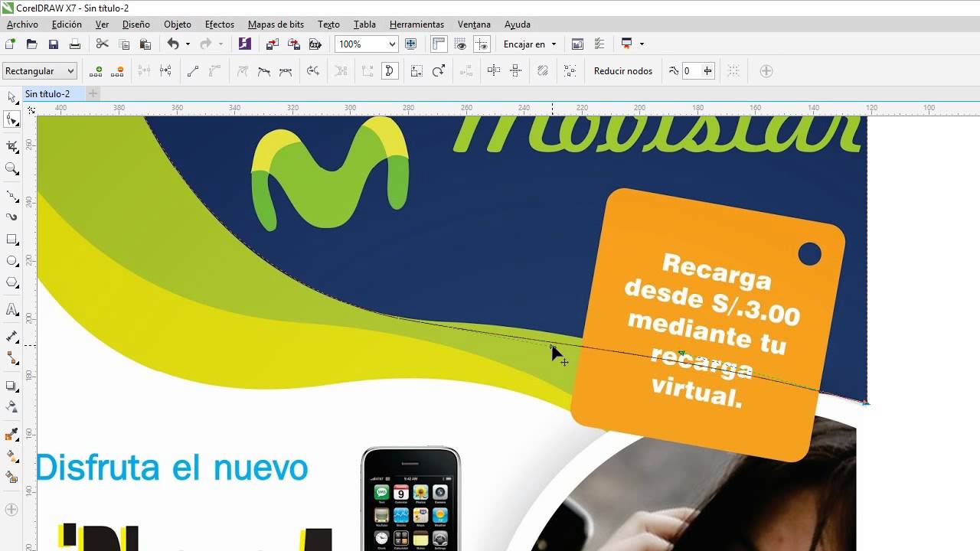Open the Options dialog icon
This screenshot has height=551, width=980.
pyautogui.click(x=599, y=44)
